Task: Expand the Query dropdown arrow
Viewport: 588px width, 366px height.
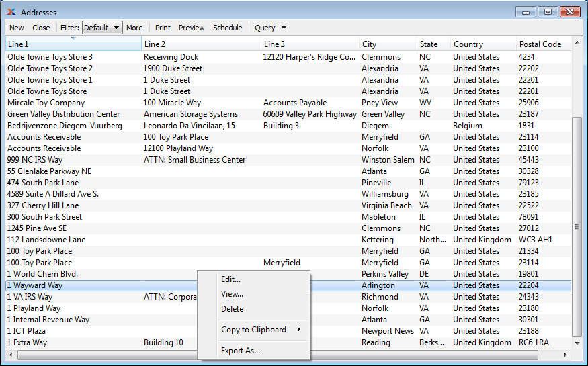Action: (x=284, y=28)
